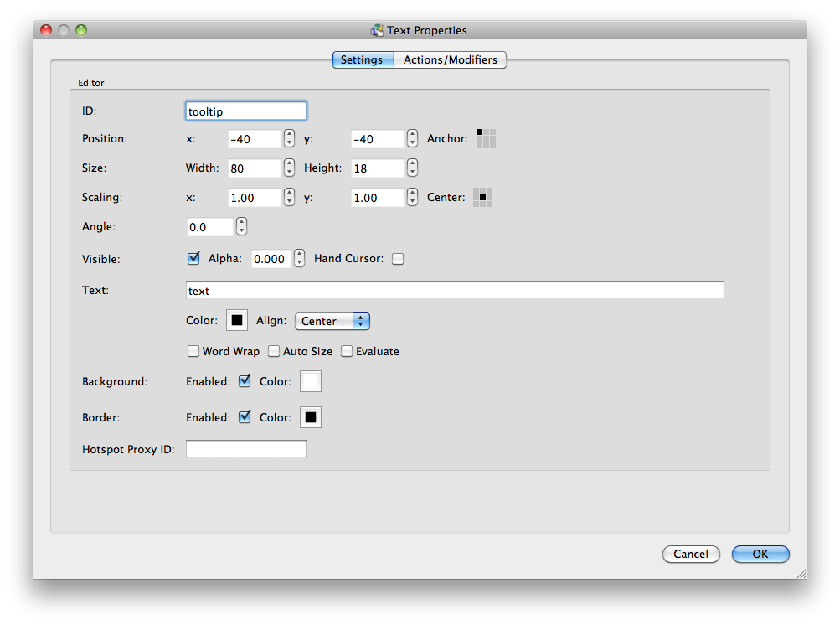
Task: Confirm with the OK button
Action: [x=760, y=554]
